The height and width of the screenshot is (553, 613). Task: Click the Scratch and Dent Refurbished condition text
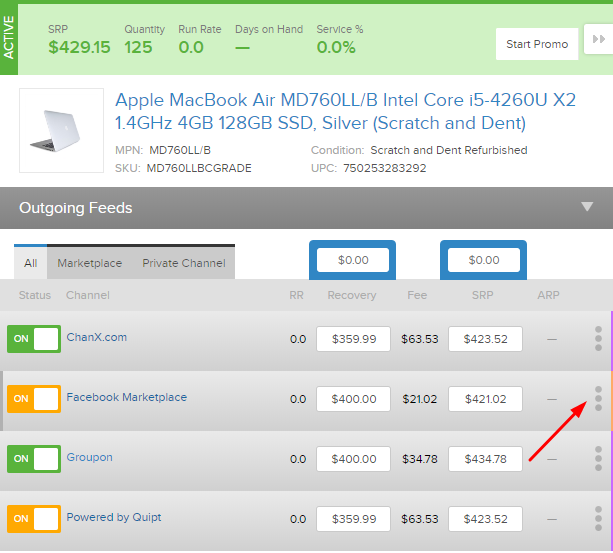449,150
